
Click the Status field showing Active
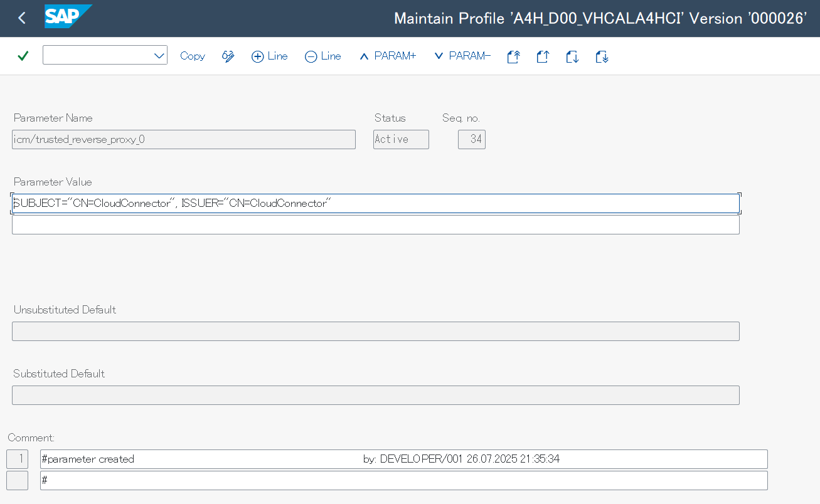[x=401, y=139]
